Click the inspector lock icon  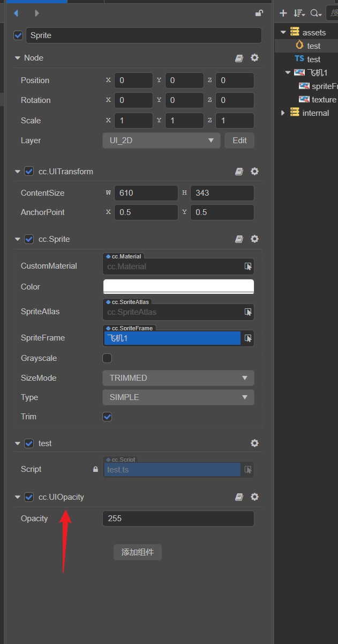click(x=259, y=13)
